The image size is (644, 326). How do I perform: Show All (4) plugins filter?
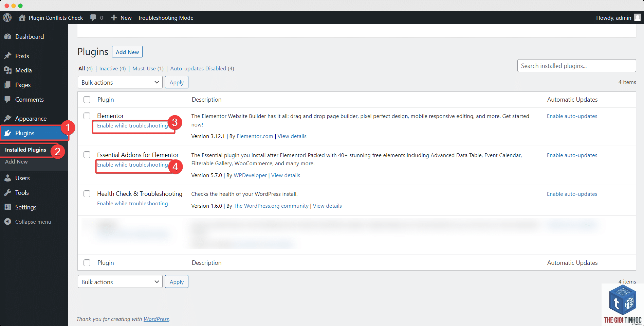coord(86,69)
